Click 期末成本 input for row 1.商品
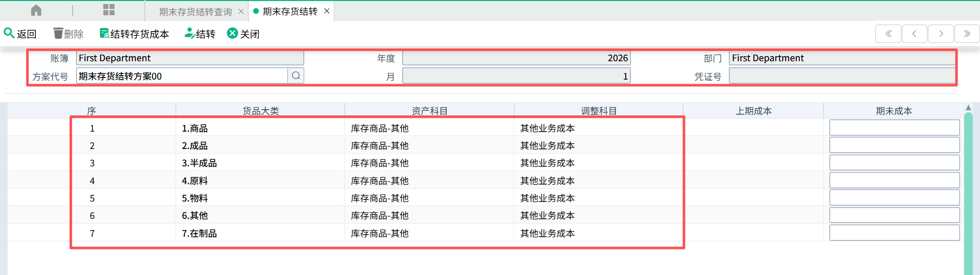This screenshot has width=980, height=275. [894, 128]
